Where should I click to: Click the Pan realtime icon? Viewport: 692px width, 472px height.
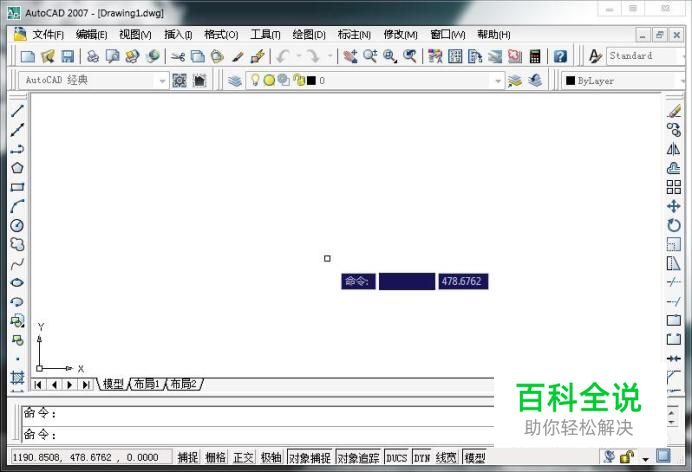[x=350, y=56]
